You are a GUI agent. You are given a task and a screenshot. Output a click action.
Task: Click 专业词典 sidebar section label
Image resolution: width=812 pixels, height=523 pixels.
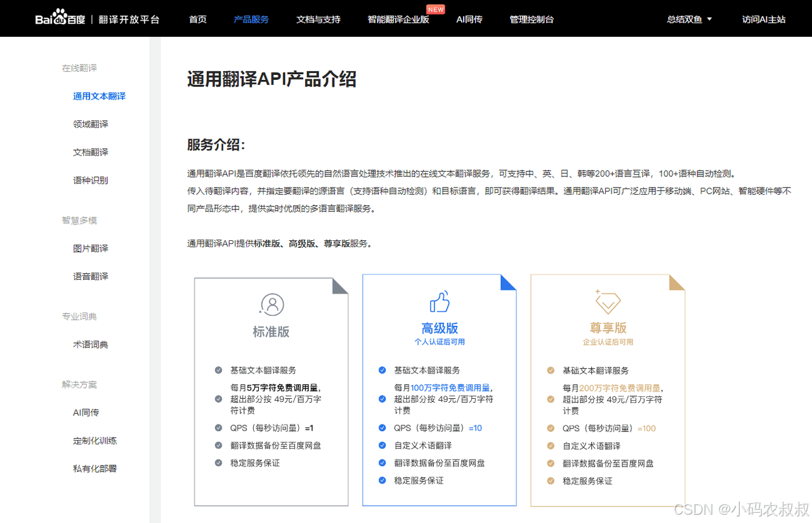tap(79, 316)
